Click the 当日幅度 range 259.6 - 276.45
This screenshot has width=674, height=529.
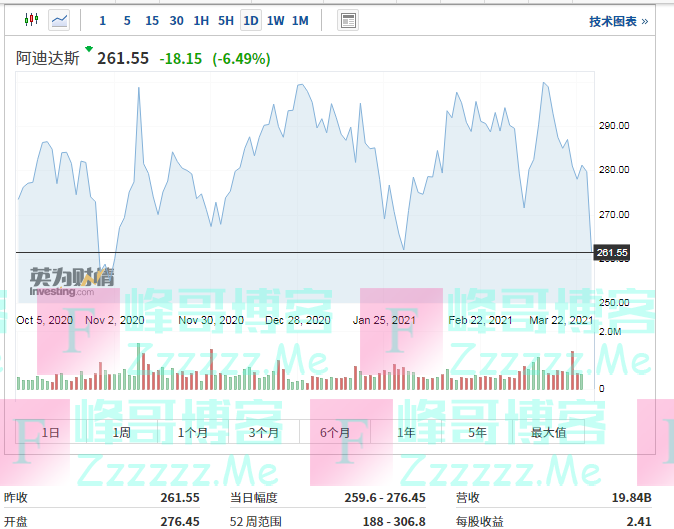tap(385, 498)
